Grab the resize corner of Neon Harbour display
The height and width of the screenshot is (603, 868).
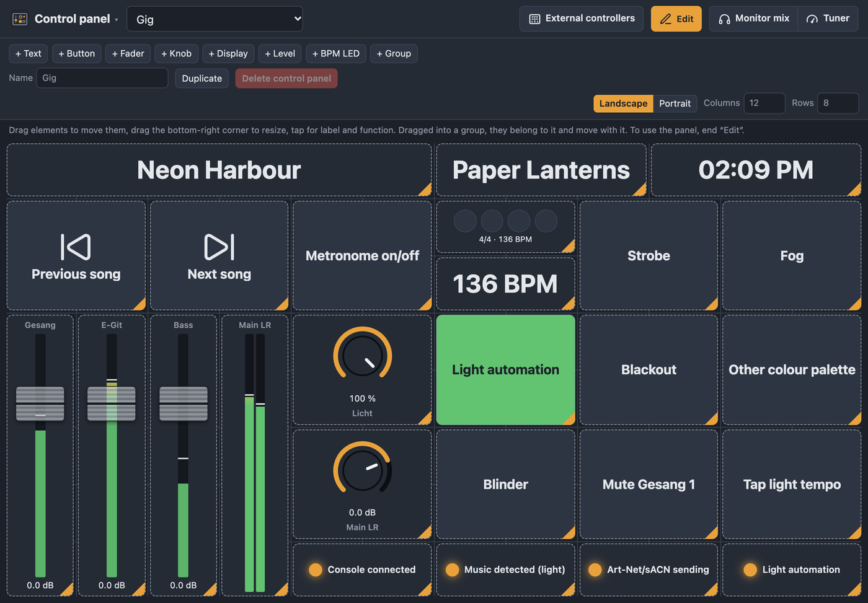pos(425,190)
